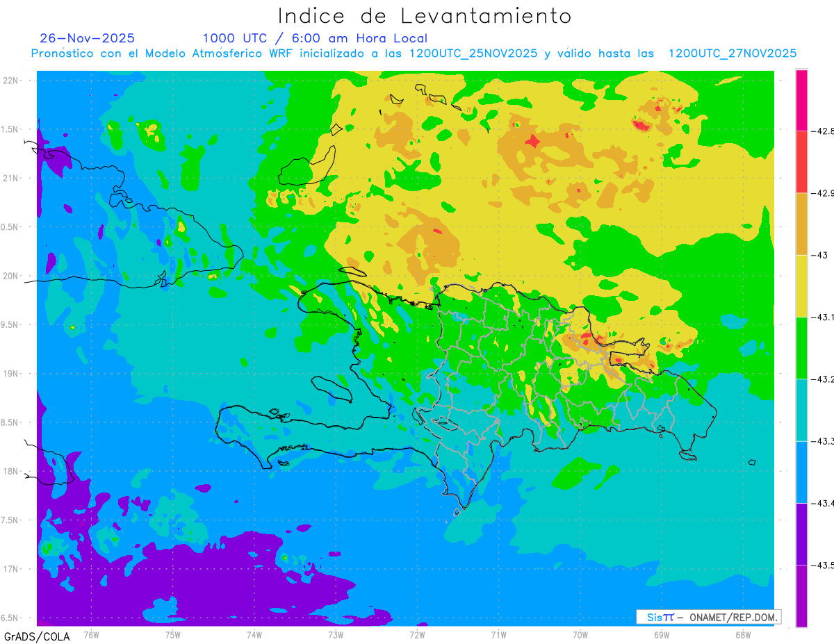Image resolution: width=834 pixels, height=644 pixels.
Task: Click the longitude label '68W'
Action: point(743,634)
